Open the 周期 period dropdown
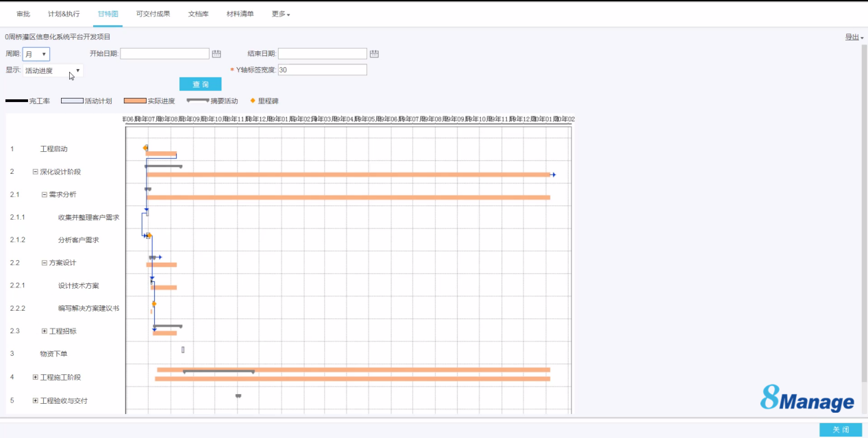The height and width of the screenshot is (438, 868). pos(36,54)
